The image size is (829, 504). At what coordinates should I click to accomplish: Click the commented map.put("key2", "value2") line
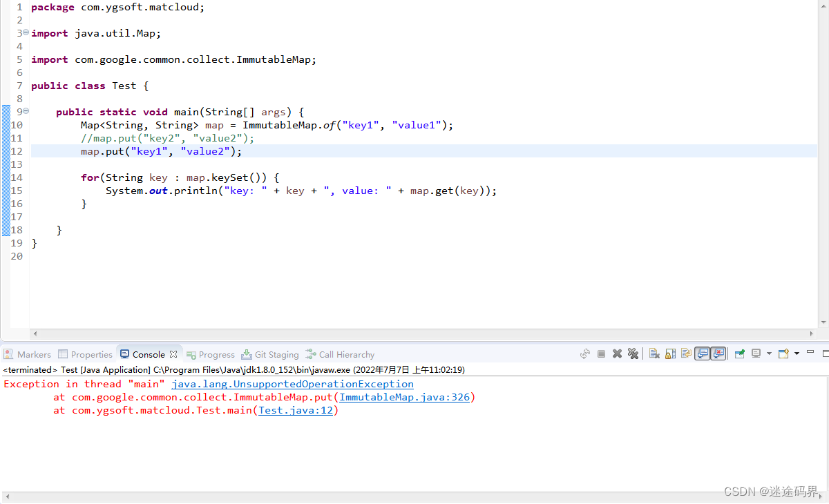point(168,138)
